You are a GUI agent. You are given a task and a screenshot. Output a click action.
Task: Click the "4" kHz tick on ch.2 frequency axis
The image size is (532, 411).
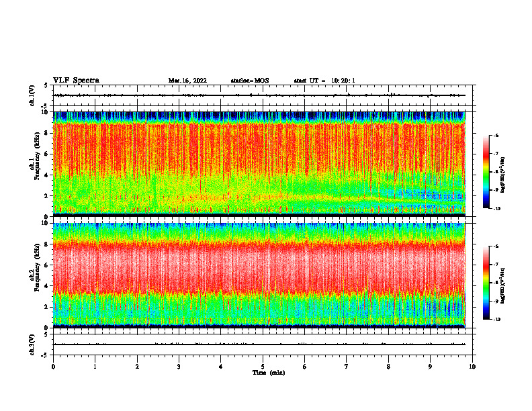pyautogui.click(x=47, y=286)
